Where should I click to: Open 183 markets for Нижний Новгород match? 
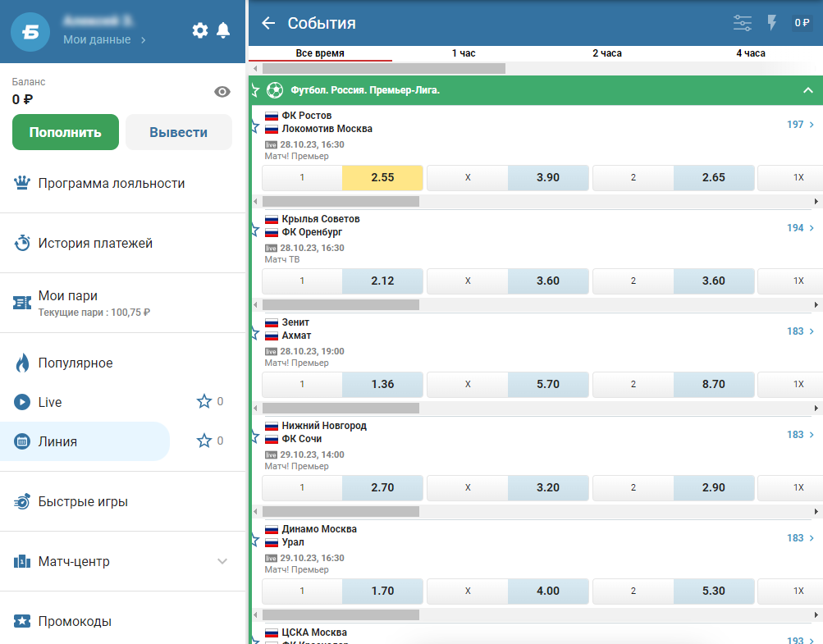tap(800, 435)
